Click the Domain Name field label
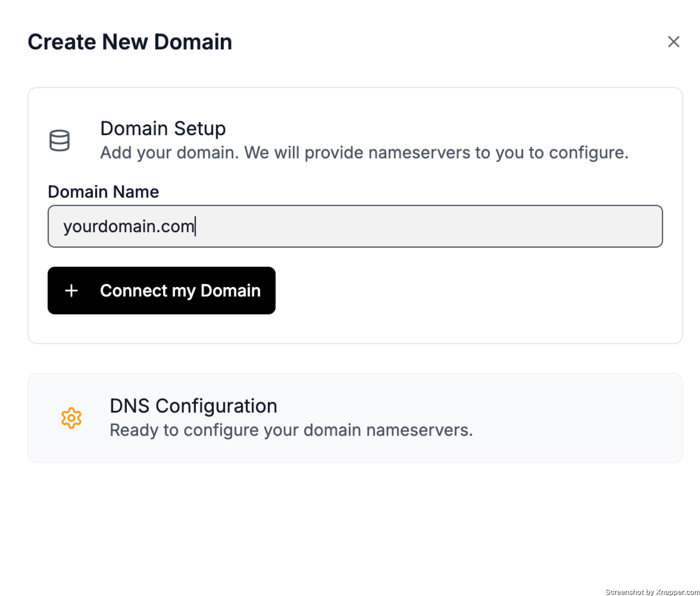Image resolution: width=700 pixels, height=596 pixels. click(x=103, y=192)
